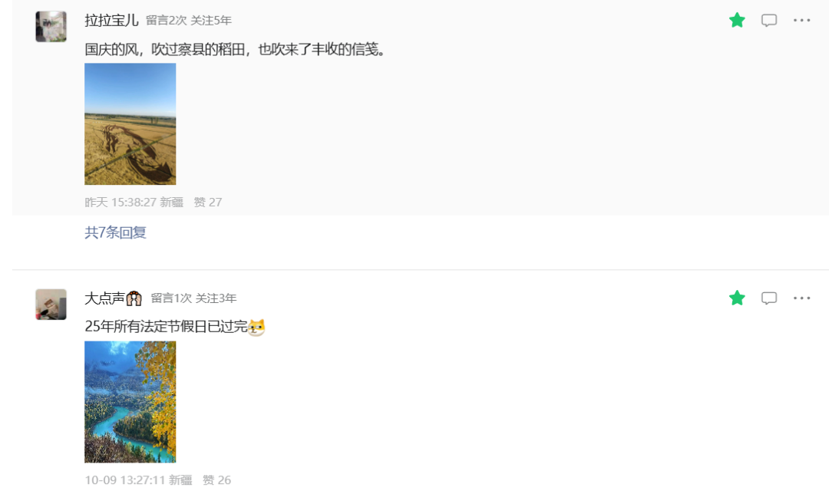Screen dimensions: 829x504
Task: Click the 赞 27 like count
Action: coord(208,203)
